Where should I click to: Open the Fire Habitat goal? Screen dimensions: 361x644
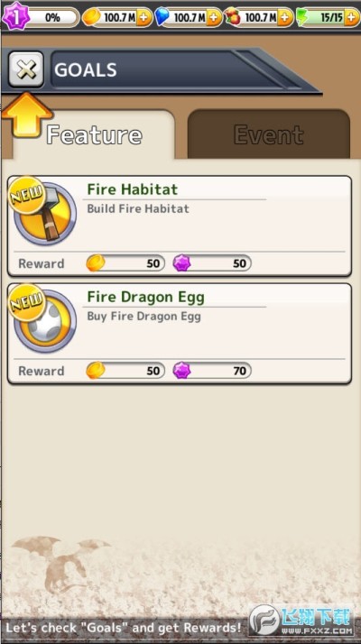pos(180,225)
